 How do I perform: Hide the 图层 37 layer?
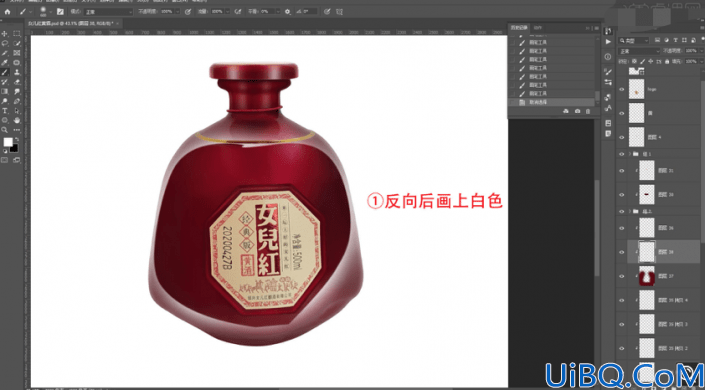[622, 276]
